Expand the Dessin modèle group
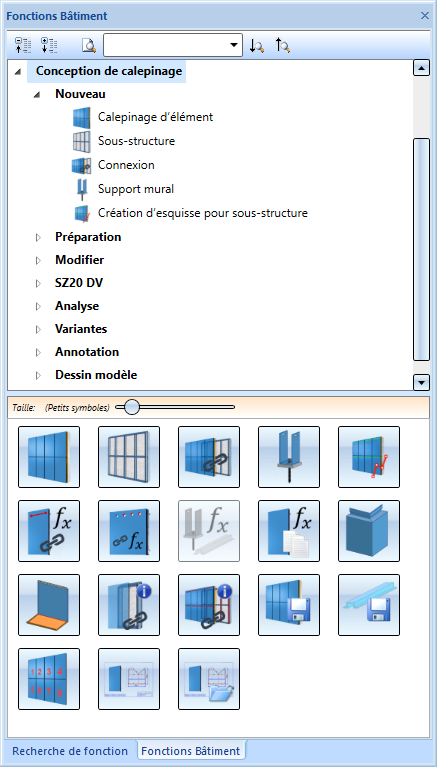The height and width of the screenshot is (767, 437). pos(39,376)
